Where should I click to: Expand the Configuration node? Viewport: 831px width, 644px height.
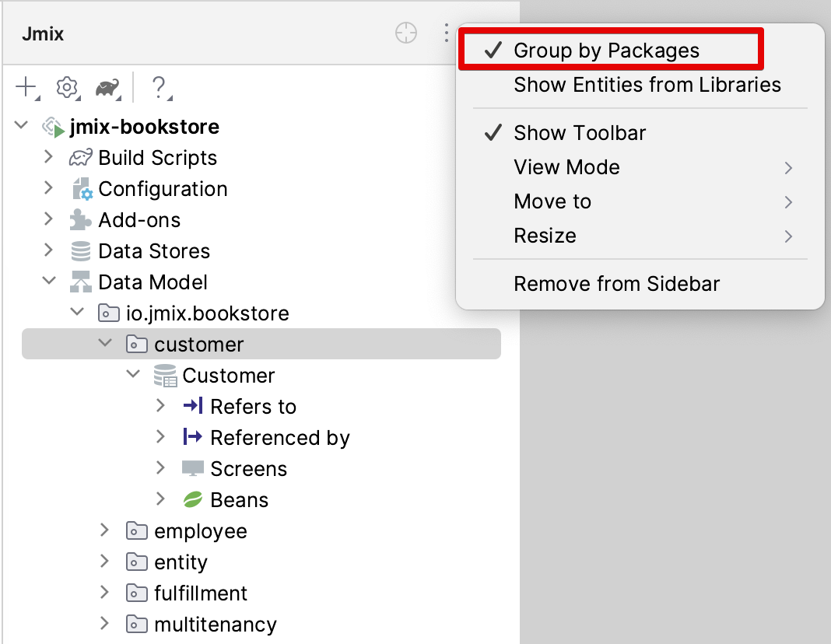48,187
